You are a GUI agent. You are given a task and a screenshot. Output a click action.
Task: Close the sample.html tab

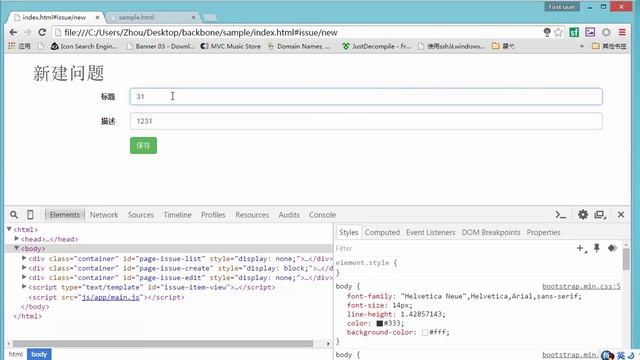[193, 17]
